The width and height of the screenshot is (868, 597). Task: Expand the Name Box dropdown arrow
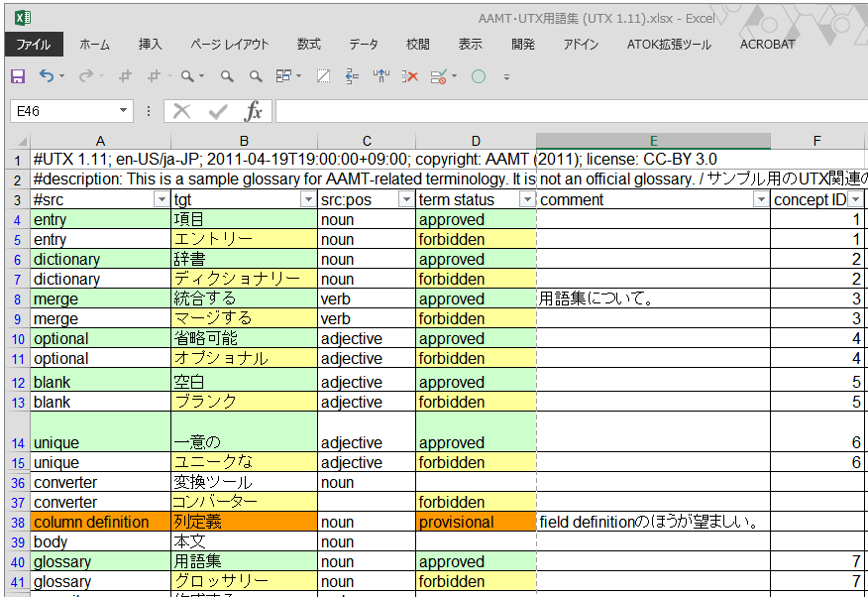pyautogui.click(x=124, y=111)
